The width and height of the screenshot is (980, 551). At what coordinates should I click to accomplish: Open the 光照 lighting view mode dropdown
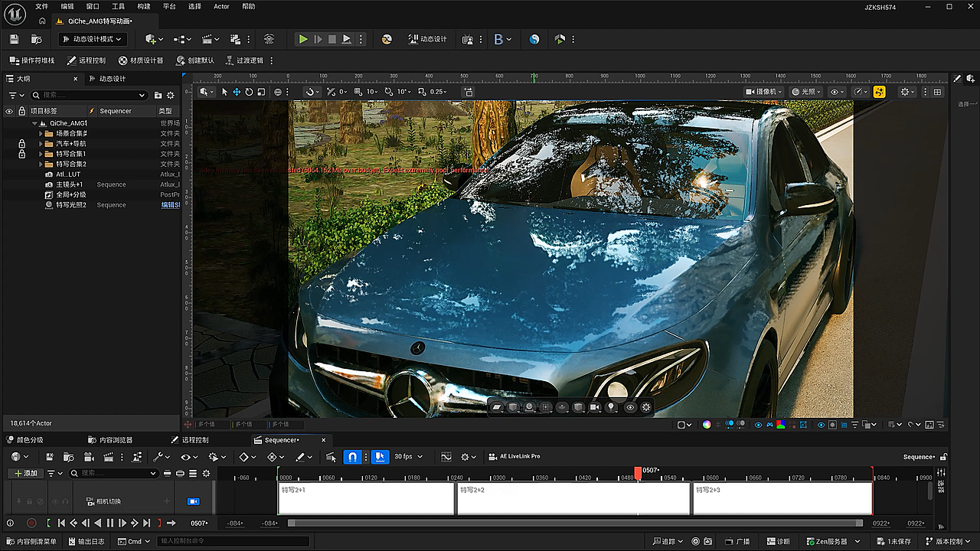[806, 92]
